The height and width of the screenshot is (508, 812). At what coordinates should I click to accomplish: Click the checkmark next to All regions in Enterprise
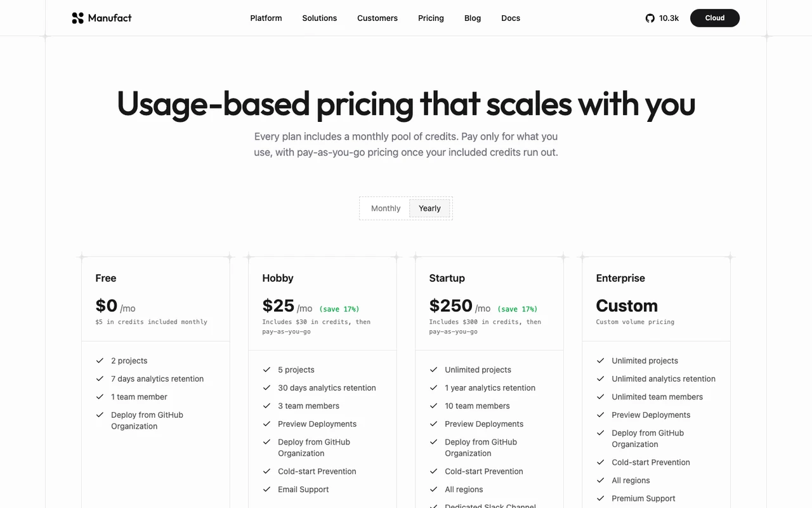pos(600,481)
